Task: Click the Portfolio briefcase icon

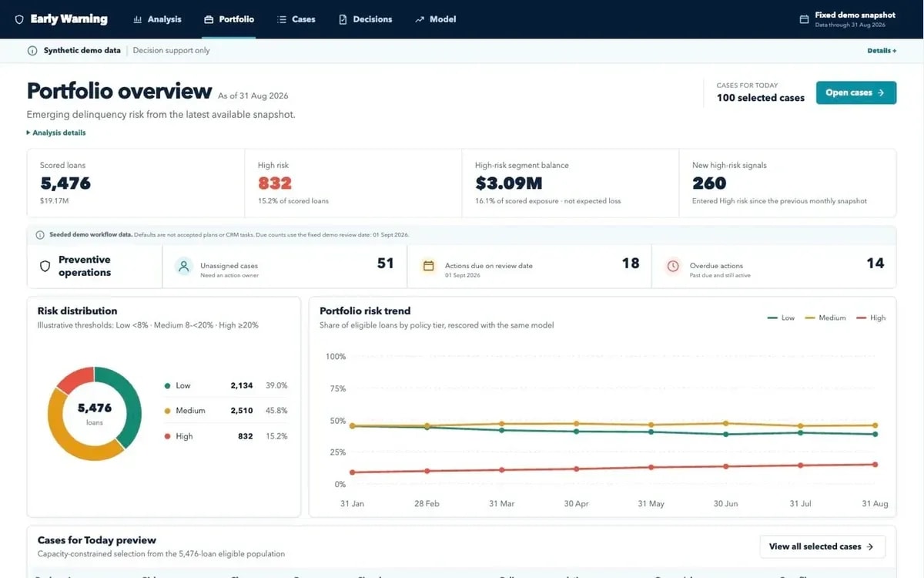Action: click(x=209, y=19)
